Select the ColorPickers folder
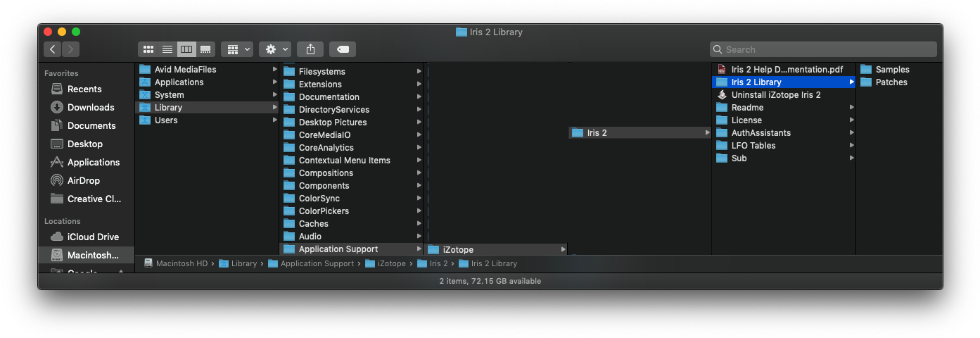 click(352, 211)
